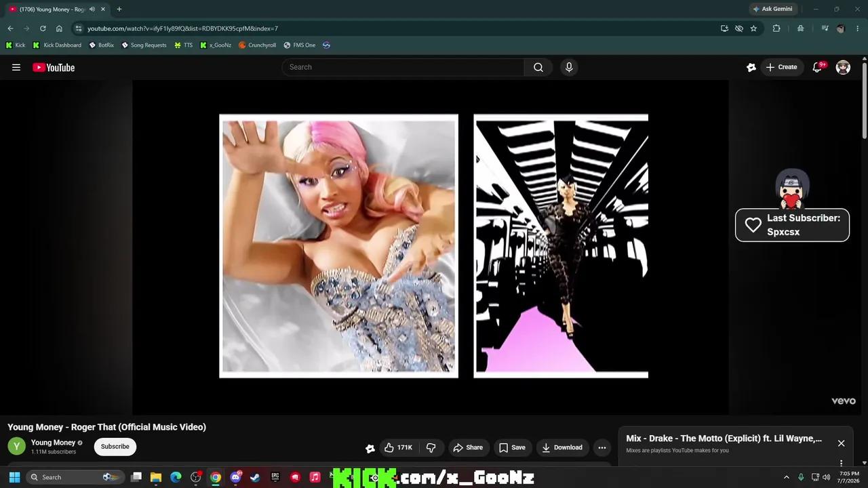Open the taskbar clock and calendar
The height and width of the screenshot is (488, 868).
coord(849,477)
